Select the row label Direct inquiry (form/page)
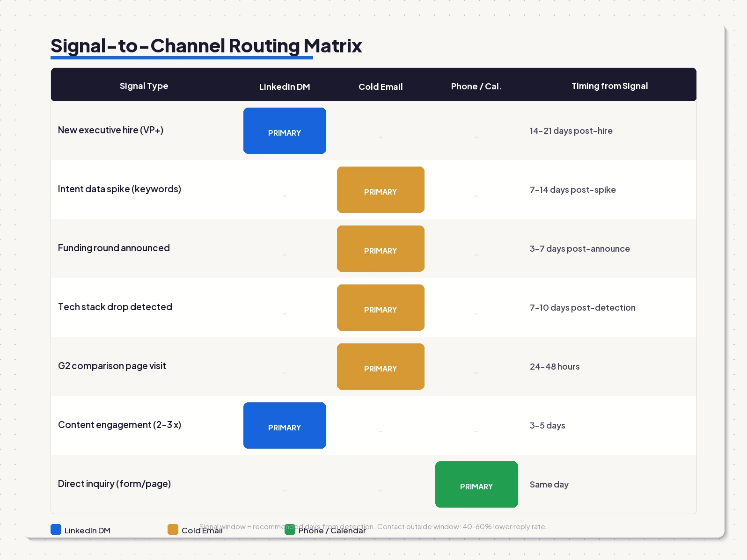 (x=114, y=484)
